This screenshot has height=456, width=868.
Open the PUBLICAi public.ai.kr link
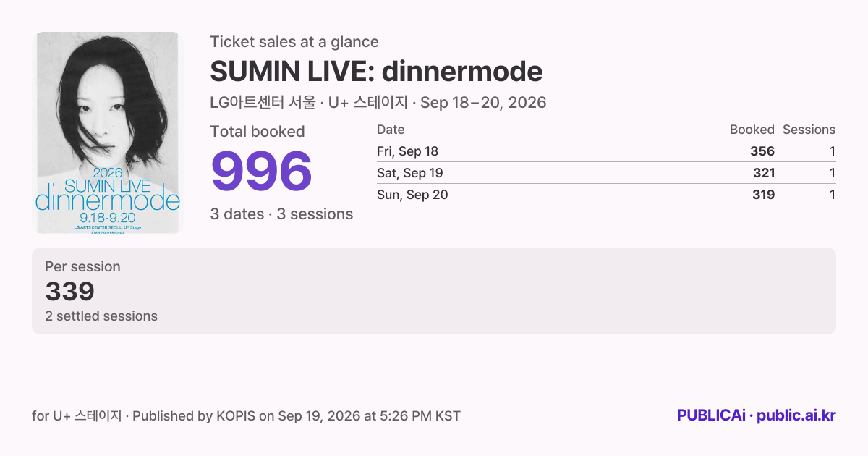tap(756, 415)
